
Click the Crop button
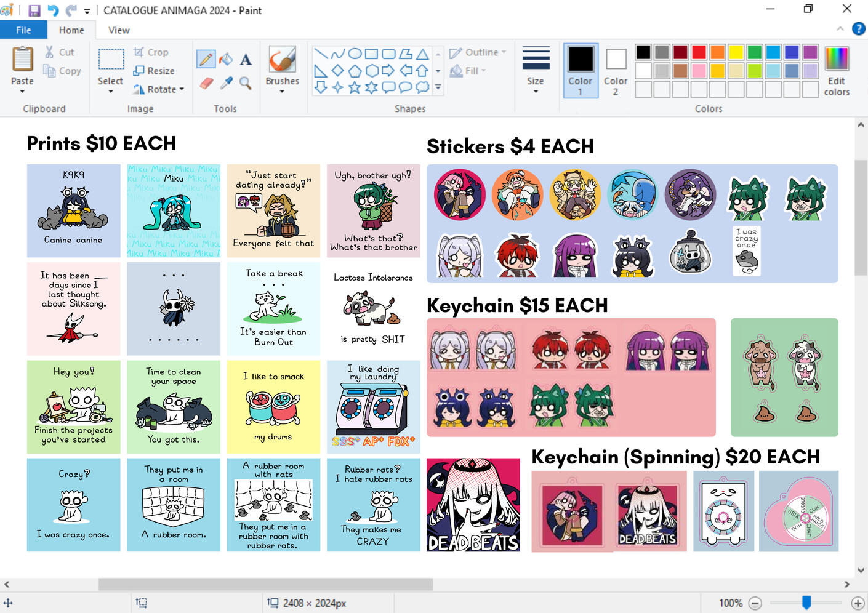point(151,52)
